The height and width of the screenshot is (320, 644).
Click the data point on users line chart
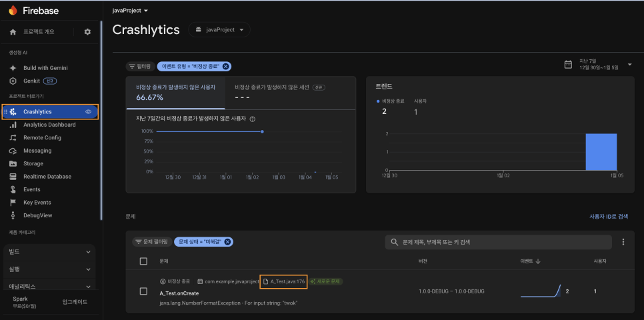[262, 131]
